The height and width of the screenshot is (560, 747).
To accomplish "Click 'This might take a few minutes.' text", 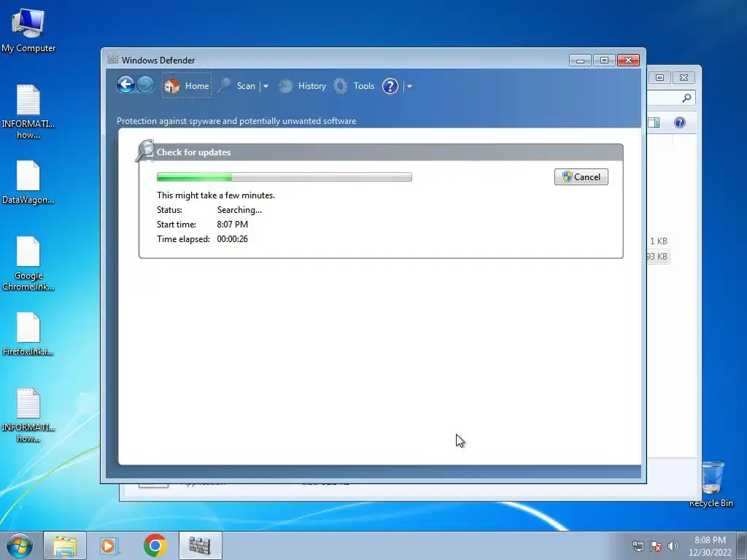I will pyautogui.click(x=216, y=195).
